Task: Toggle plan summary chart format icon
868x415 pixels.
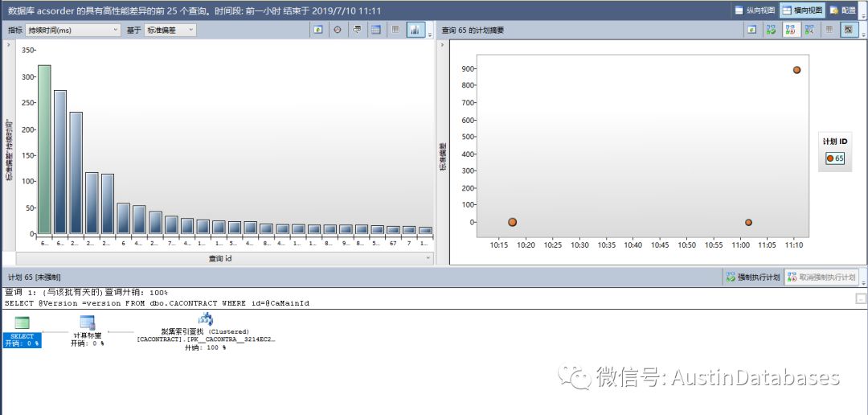Action: (x=848, y=30)
